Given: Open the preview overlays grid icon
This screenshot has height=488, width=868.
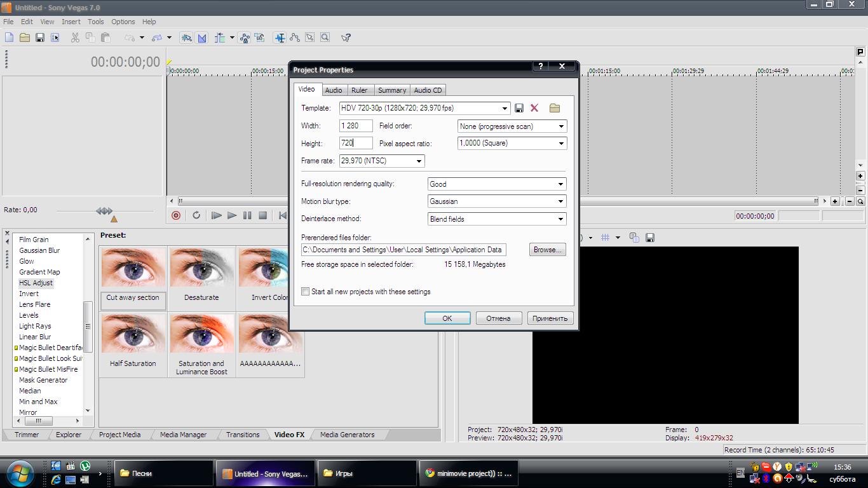Looking at the screenshot, I should (606, 238).
